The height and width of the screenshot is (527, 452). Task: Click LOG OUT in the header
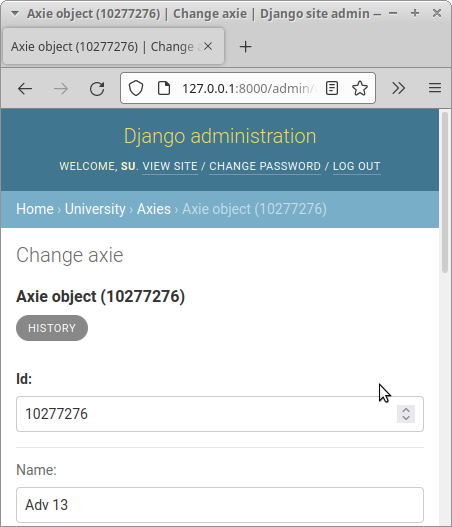point(357,166)
